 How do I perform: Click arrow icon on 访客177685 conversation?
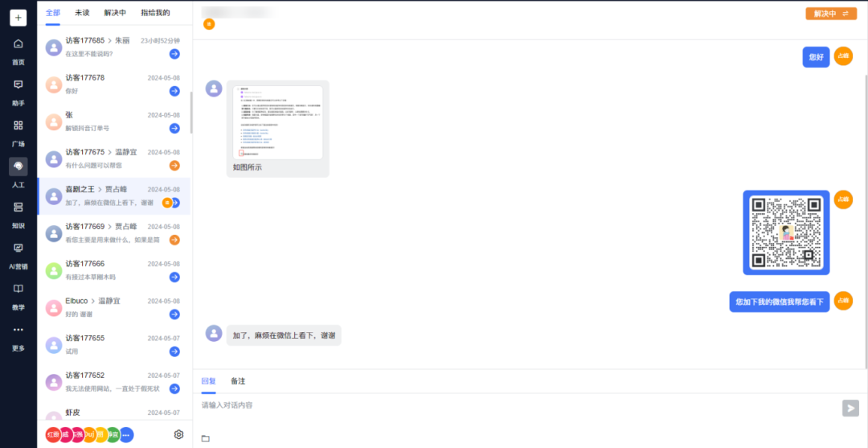[x=174, y=54]
